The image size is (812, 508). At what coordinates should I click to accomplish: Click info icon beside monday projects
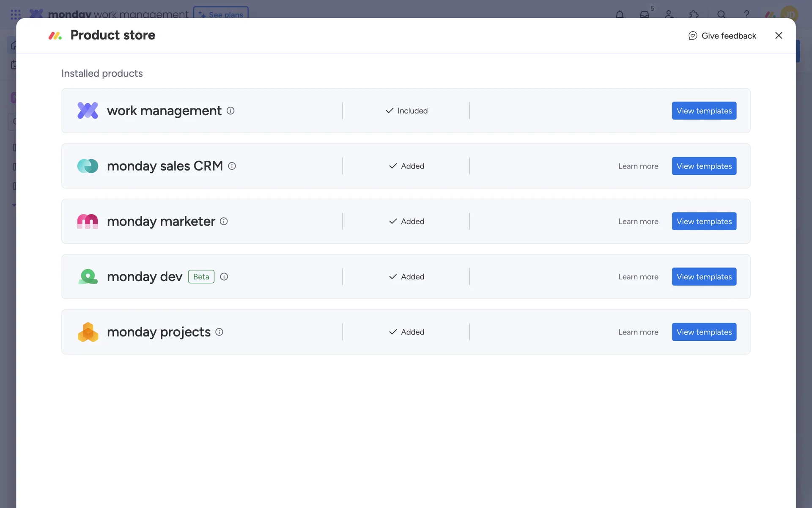(219, 332)
